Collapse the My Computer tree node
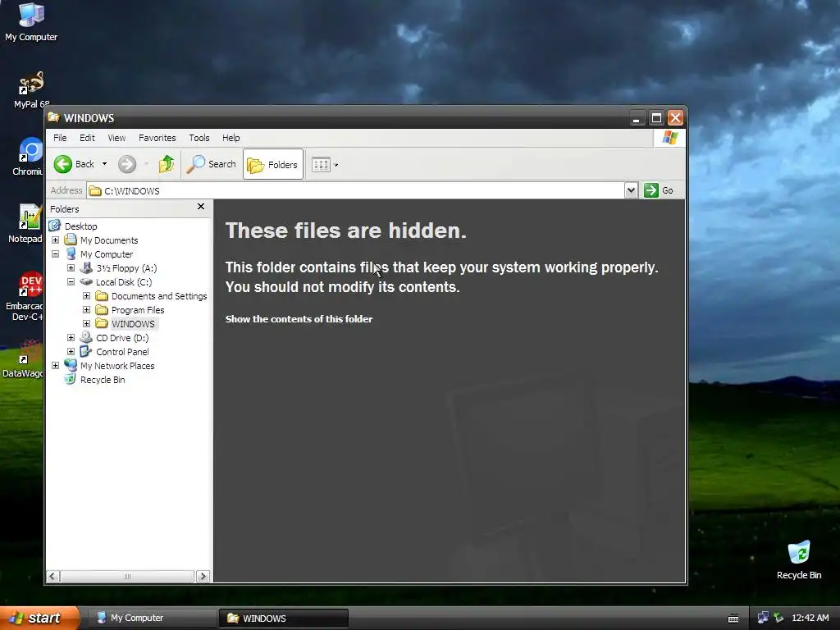 55,254
